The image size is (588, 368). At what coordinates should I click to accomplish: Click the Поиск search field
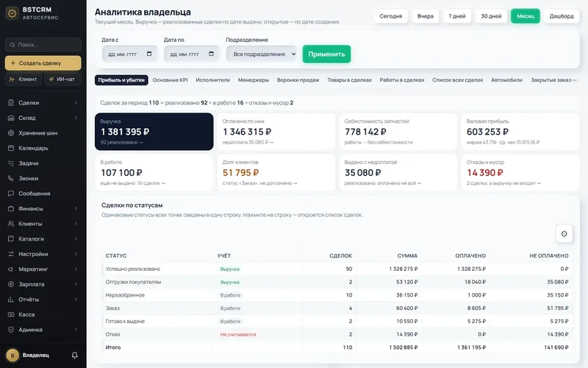pyautogui.click(x=43, y=45)
